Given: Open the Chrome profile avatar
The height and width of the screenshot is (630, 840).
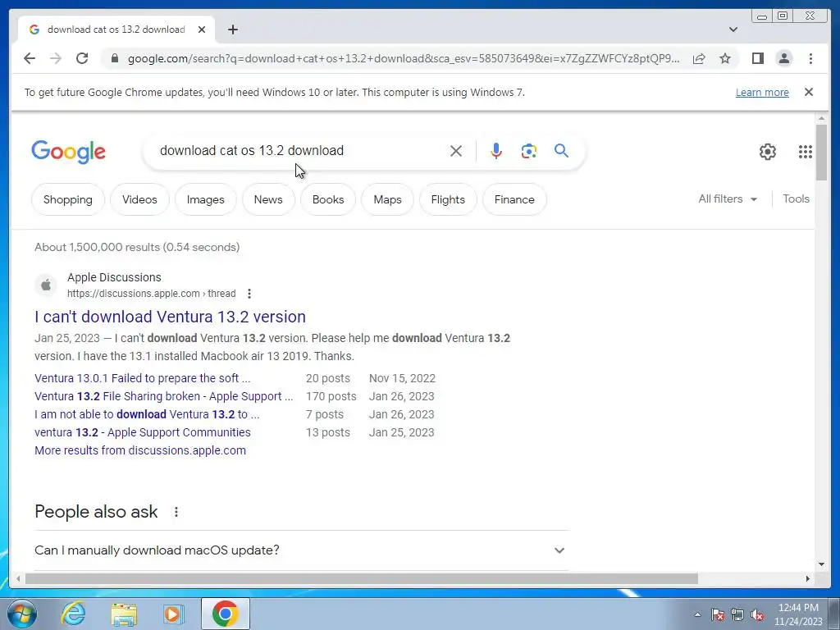Looking at the screenshot, I should pyautogui.click(x=783, y=58).
